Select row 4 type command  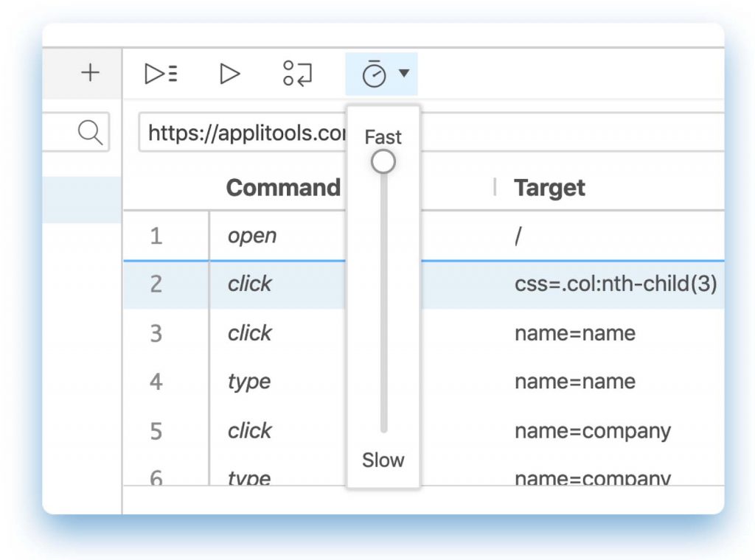(249, 382)
